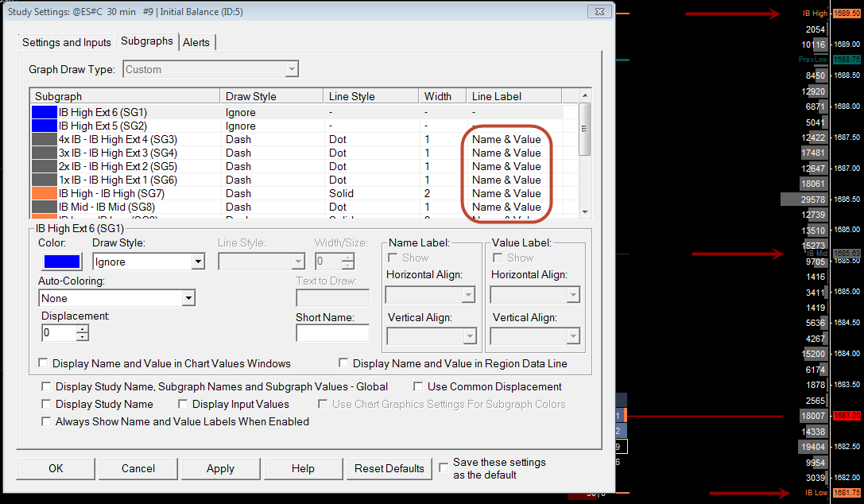Increase Displacement with up spinner
Image resolution: width=864 pixels, height=504 pixels.
[83, 329]
